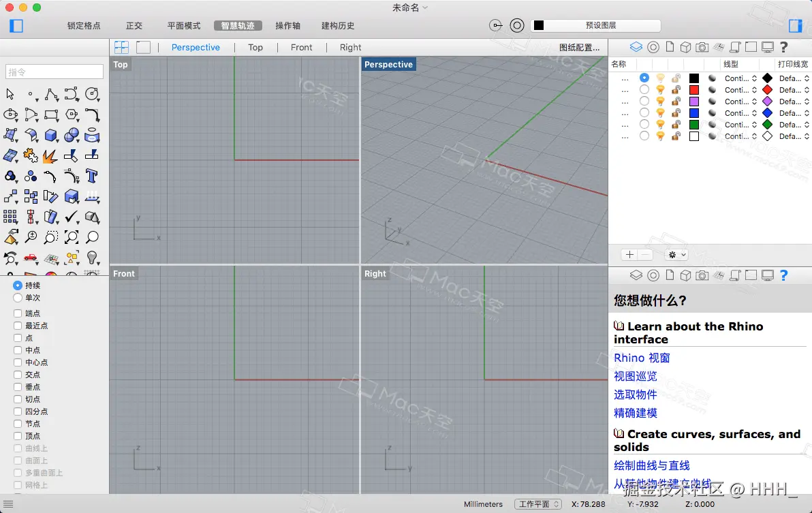Screen dimensions: 812x513
Task: Open print width dropdown for black layer
Action: [794, 78]
